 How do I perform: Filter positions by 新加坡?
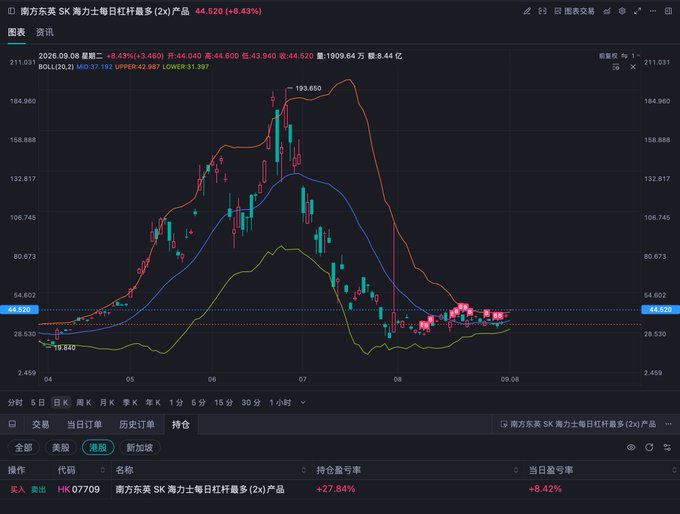(x=140, y=448)
